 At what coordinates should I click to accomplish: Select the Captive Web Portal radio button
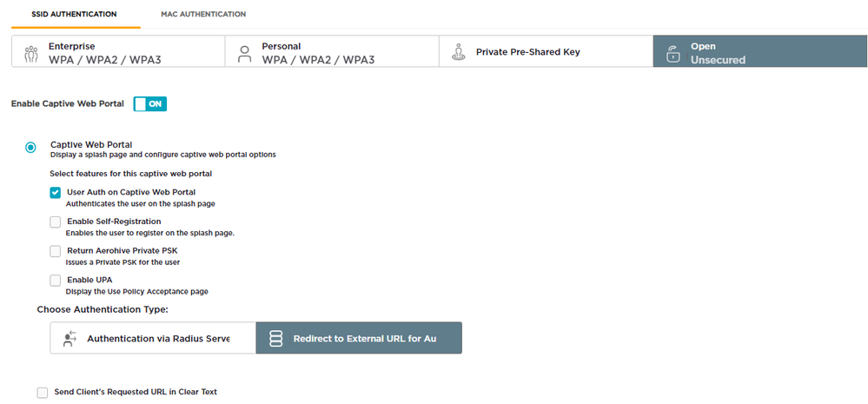click(31, 148)
